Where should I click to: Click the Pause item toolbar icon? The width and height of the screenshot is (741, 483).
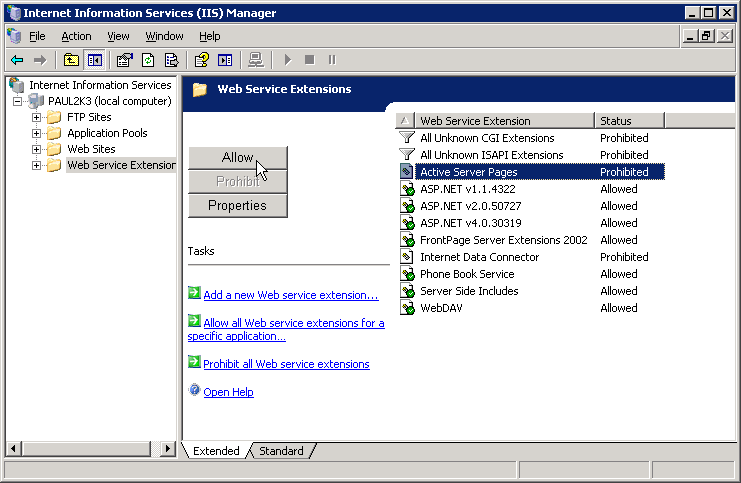332,60
